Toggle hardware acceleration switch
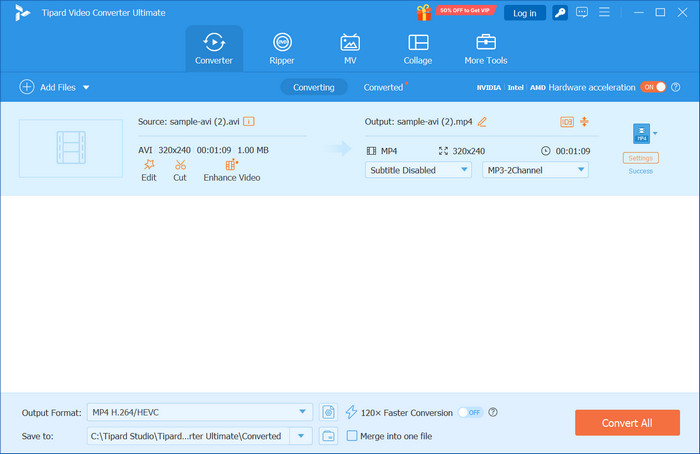700x454 pixels. click(653, 87)
